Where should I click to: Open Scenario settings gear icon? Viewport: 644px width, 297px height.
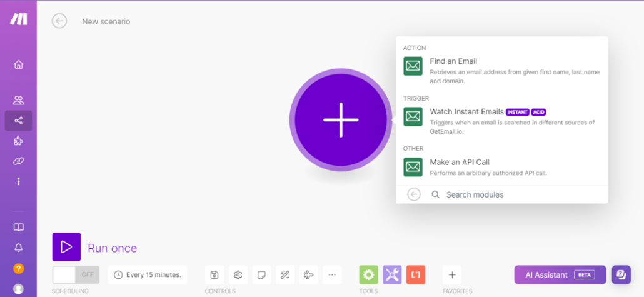238,275
